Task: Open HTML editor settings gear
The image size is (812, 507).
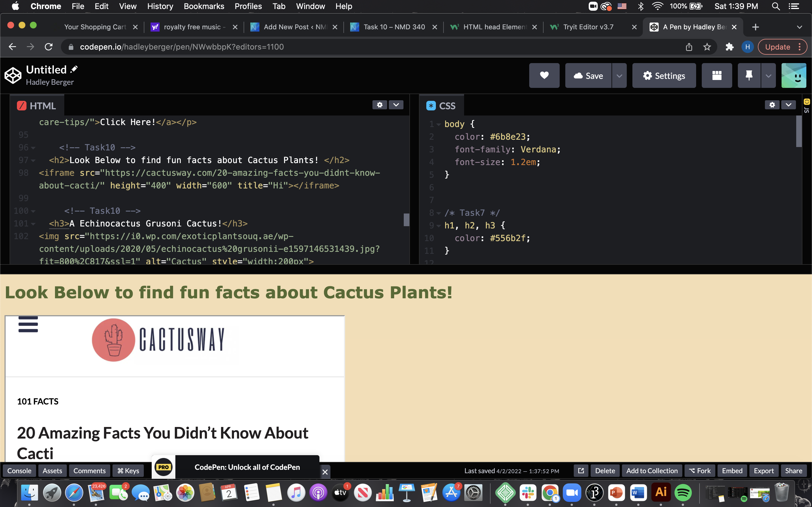Action: pos(379,105)
